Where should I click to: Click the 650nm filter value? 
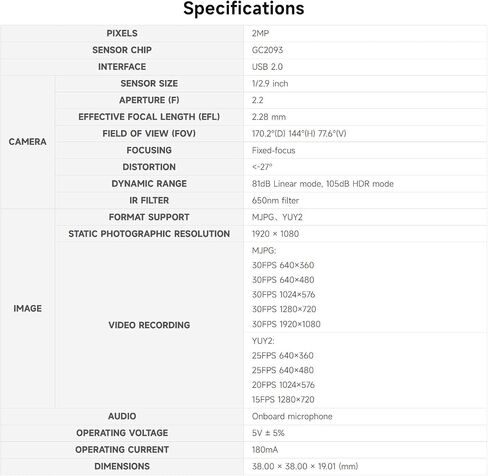click(275, 200)
